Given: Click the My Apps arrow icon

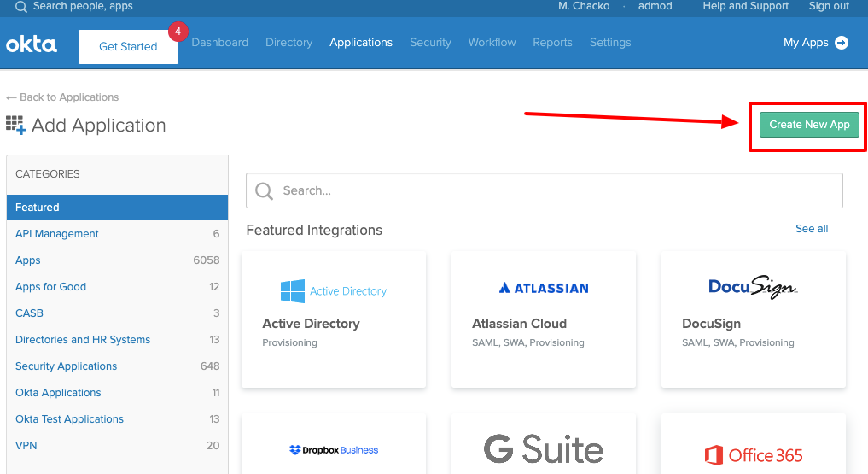Looking at the screenshot, I should [842, 43].
